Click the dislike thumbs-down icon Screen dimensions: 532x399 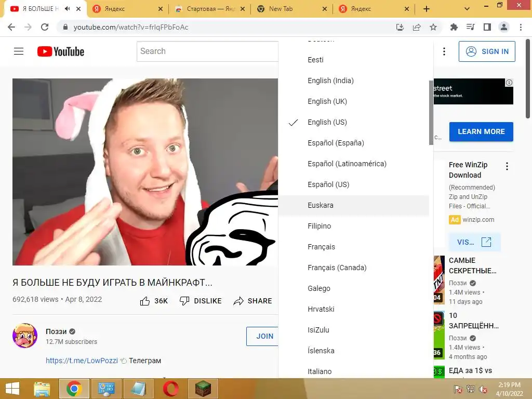(184, 301)
